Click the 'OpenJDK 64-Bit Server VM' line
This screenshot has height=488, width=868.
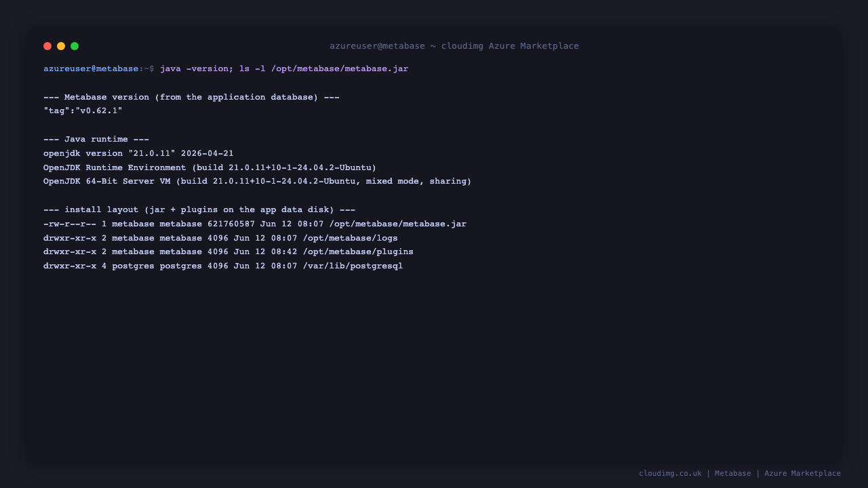[257, 181]
